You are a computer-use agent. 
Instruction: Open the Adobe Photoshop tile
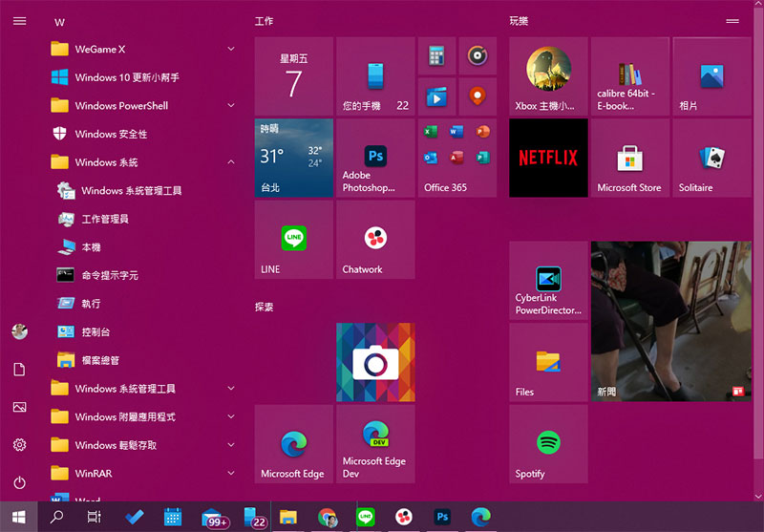click(x=375, y=159)
